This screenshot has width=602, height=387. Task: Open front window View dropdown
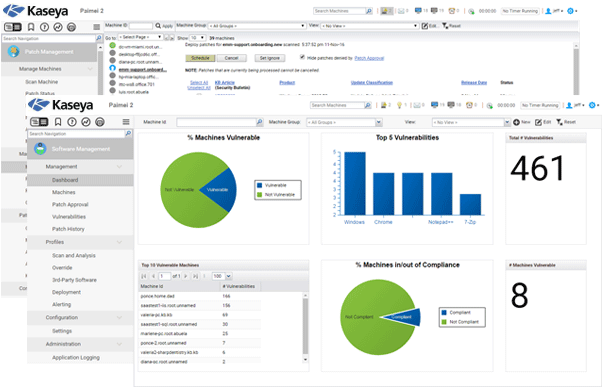click(x=507, y=122)
